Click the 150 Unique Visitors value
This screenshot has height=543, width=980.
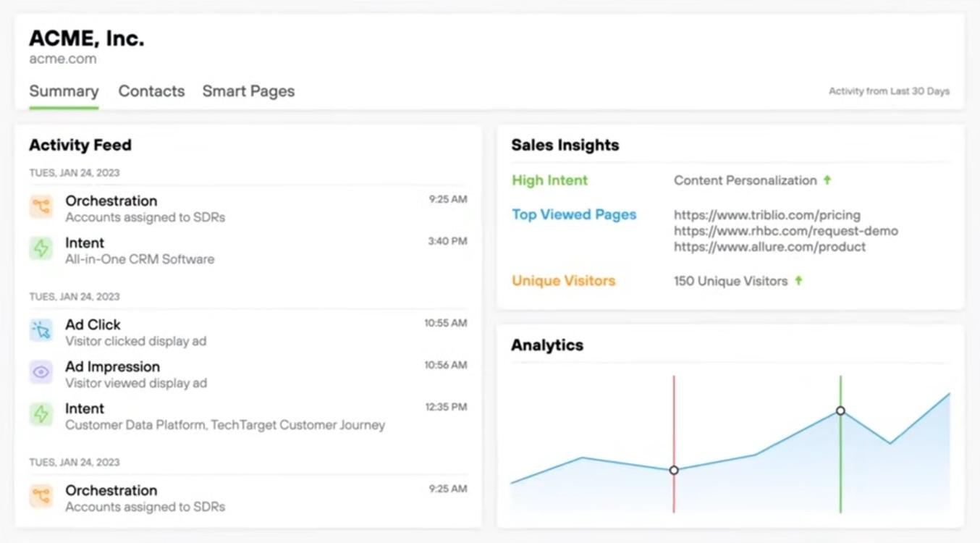pos(730,281)
